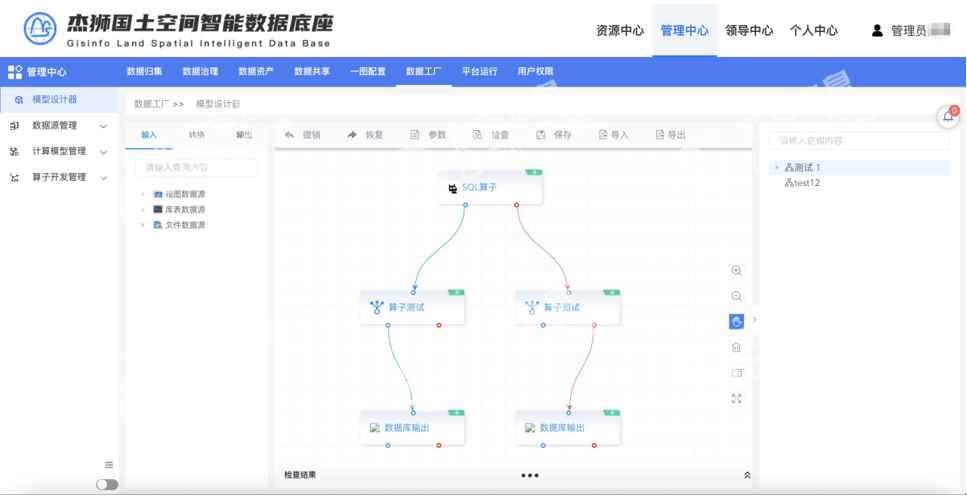Click the 导入 import toolbar item

tap(614, 135)
